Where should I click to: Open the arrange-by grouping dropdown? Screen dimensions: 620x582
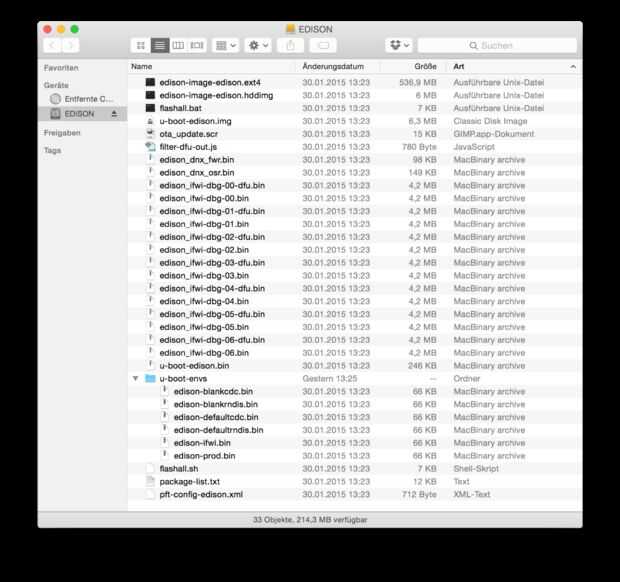tap(225, 45)
